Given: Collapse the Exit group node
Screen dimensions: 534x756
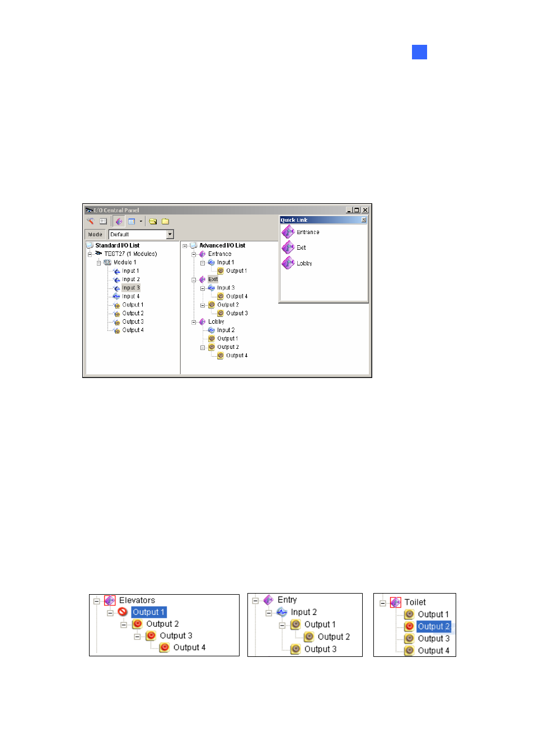Looking at the screenshot, I should 194,279.
